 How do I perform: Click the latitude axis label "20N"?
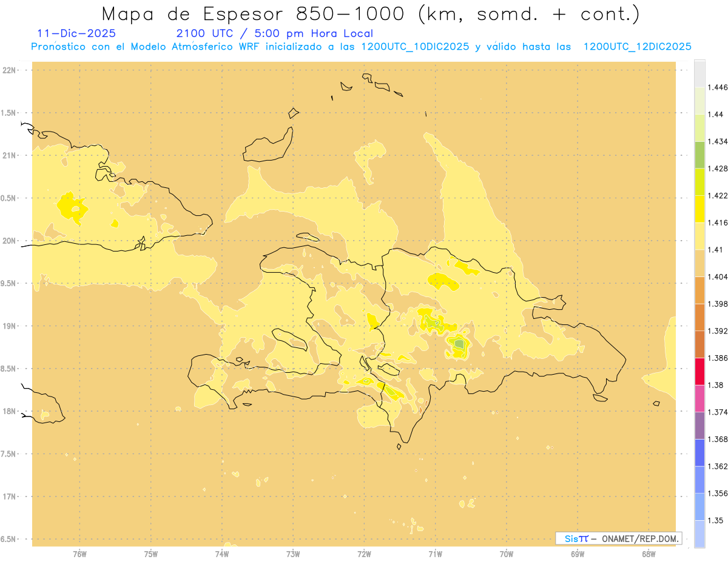tap(9, 241)
